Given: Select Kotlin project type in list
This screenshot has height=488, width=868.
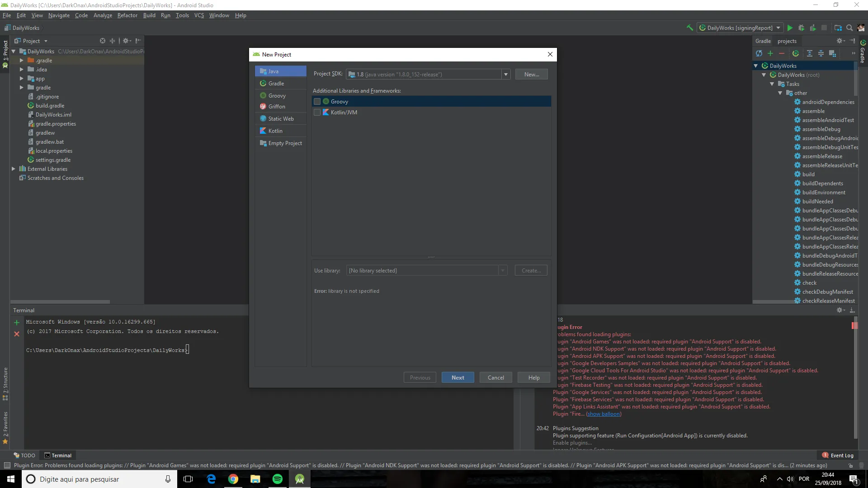Looking at the screenshot, I should pyautogui.click(x=275, y=131).
